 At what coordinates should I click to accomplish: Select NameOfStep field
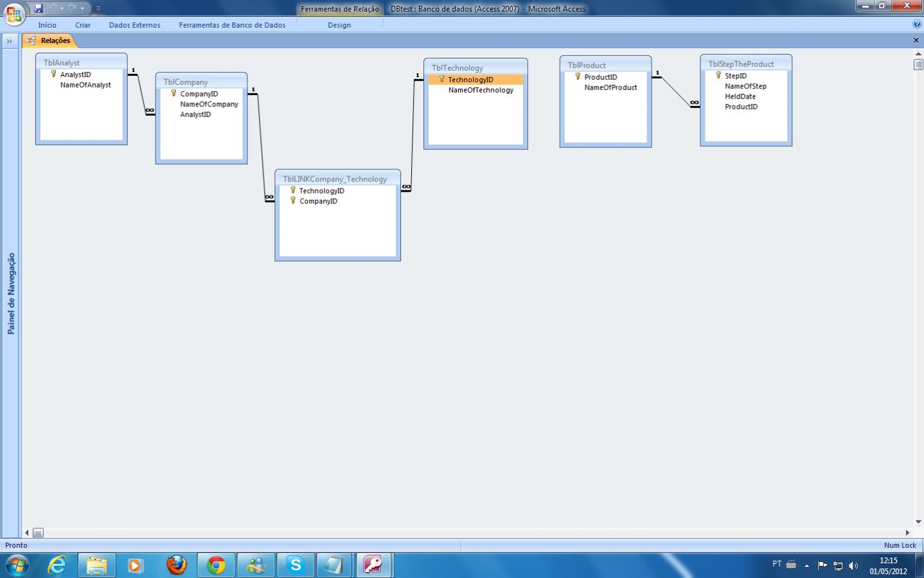click(745, 86)
